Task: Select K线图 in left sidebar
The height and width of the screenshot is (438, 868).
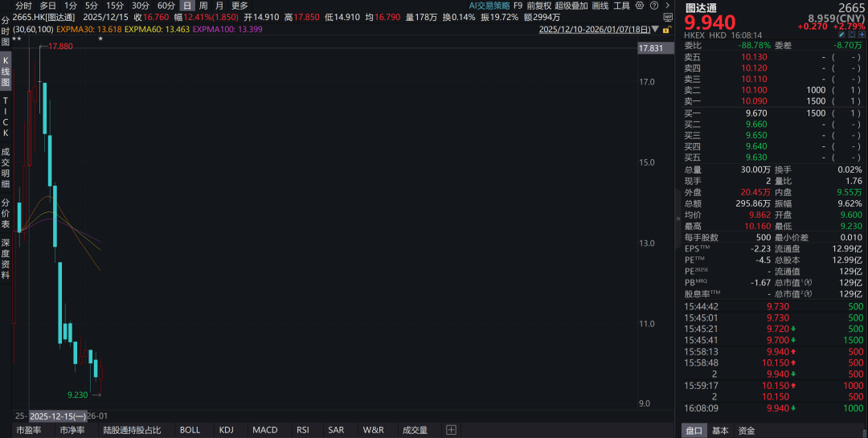Action: tap(6, 72)
